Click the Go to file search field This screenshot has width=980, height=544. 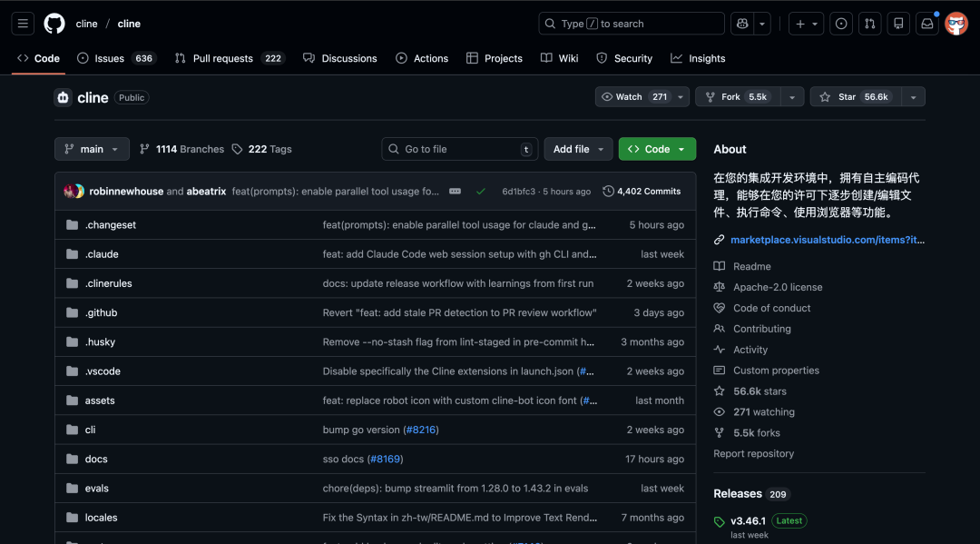459,148
